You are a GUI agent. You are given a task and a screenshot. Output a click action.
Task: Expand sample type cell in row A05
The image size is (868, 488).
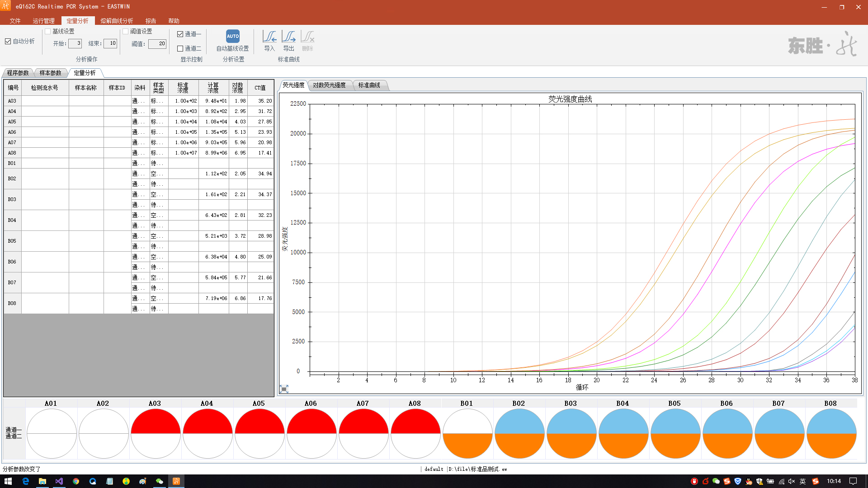coord(158,122)
